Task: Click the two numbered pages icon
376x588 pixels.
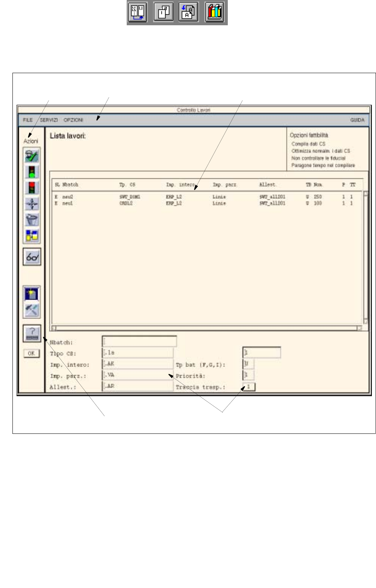Action: pyautogui.click(x=163, y=12)
